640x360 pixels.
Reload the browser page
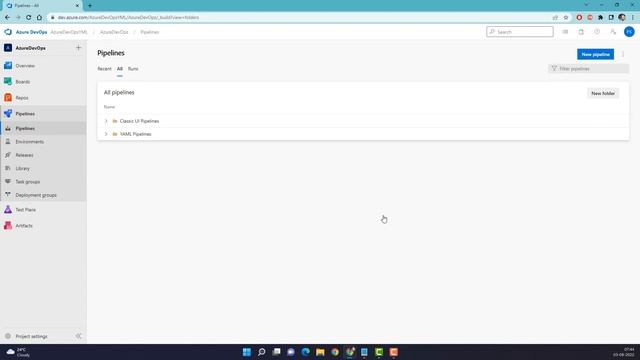[x=29, y=18]
